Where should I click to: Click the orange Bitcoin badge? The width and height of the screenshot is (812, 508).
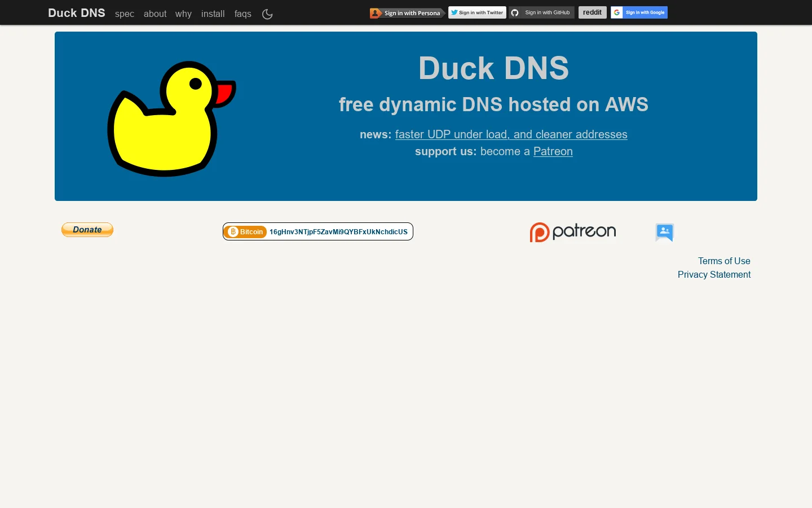(246, 232)
